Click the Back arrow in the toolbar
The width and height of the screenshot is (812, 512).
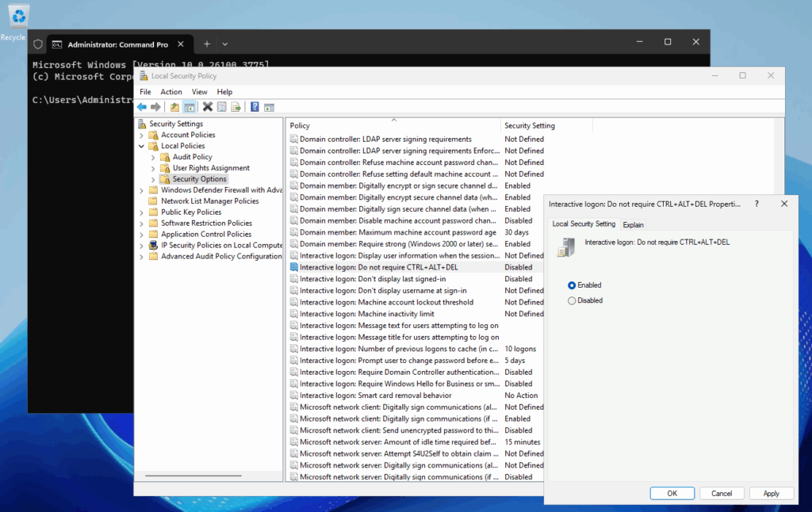(x=142, y=107)
